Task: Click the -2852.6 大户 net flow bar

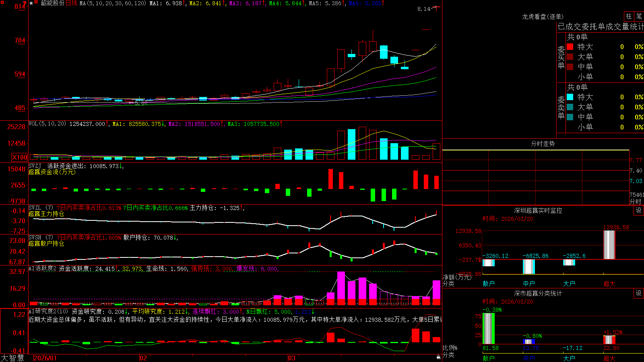Action: [x=569, y=262]
